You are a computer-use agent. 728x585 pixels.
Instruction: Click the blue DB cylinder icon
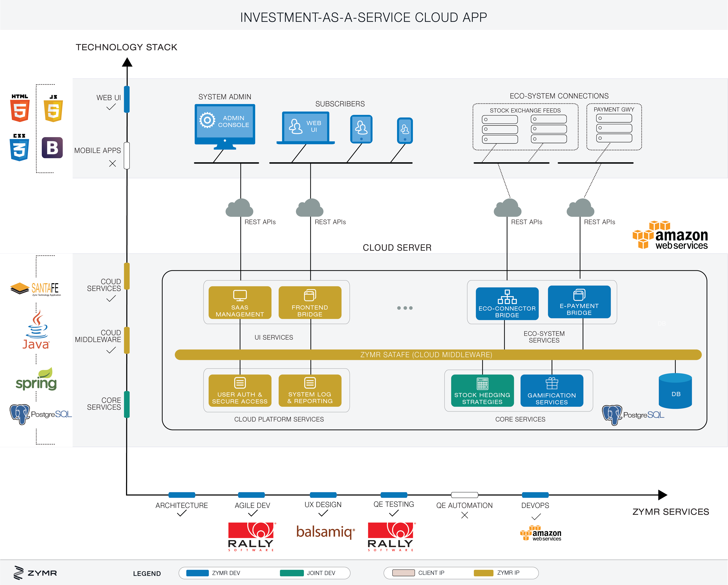675,391
